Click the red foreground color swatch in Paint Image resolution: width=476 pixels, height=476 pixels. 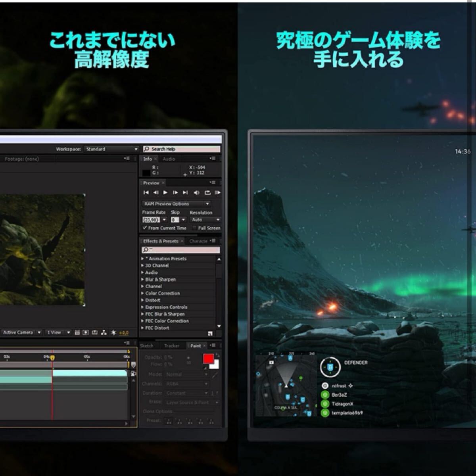pyautogui.click(x=208, y=359)
